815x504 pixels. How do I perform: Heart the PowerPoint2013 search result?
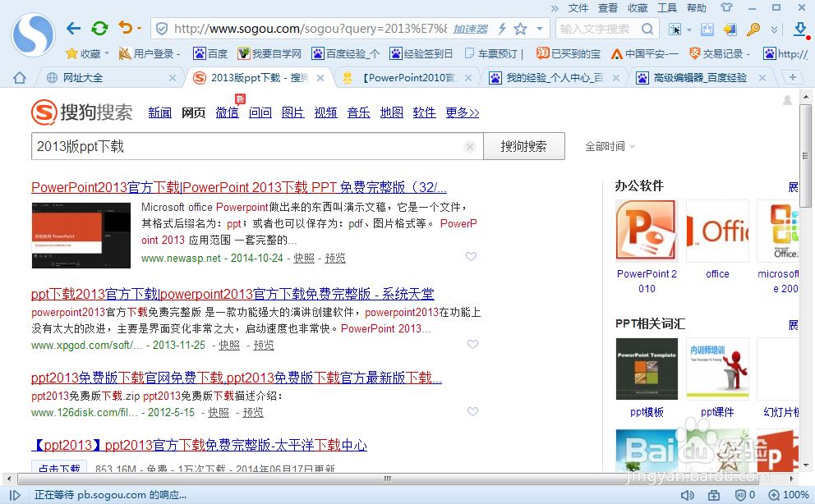point(471,256)
